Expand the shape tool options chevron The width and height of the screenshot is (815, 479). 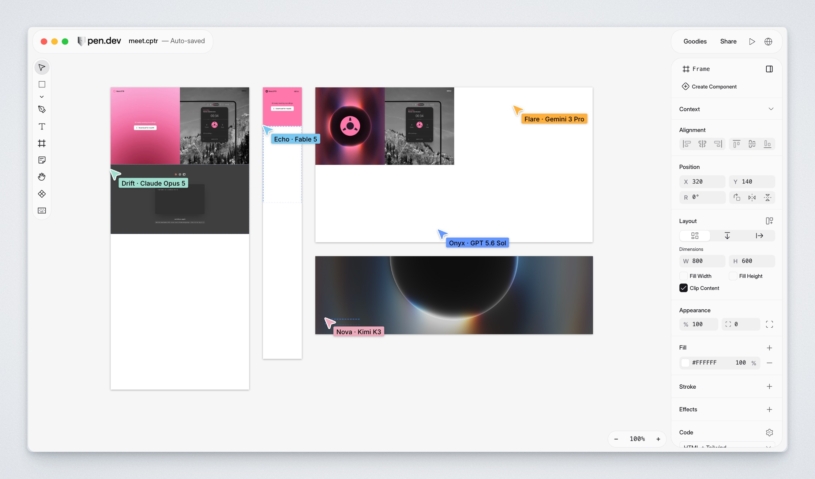tap(42, 97)
